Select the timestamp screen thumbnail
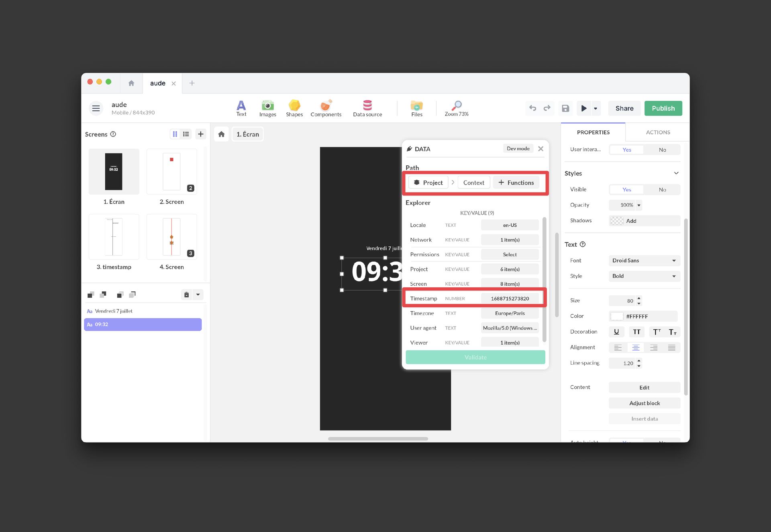771x532 pixels. point(114,237)
